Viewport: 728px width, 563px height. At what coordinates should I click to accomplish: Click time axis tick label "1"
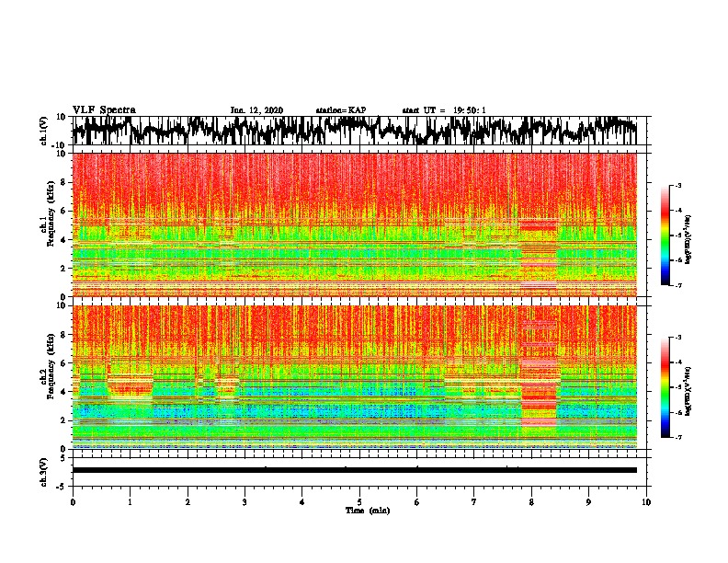click(x=130, y=502)
